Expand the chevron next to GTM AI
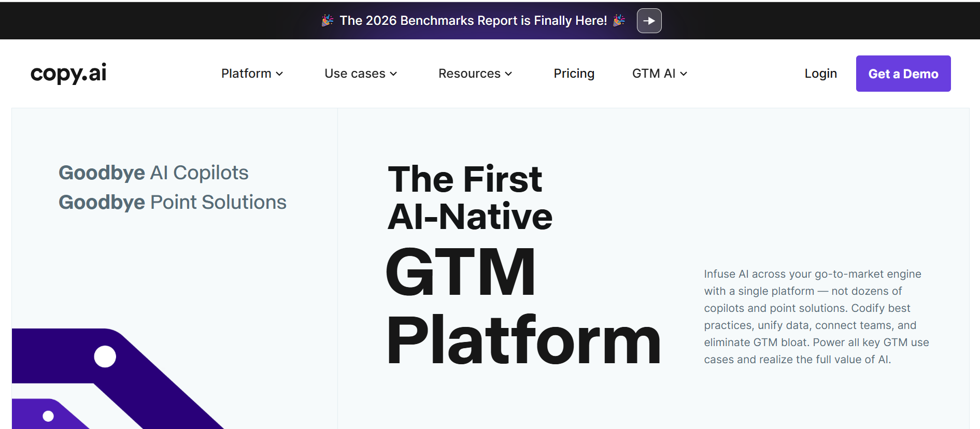Viewport: 980px width, 429px height. 684,74
